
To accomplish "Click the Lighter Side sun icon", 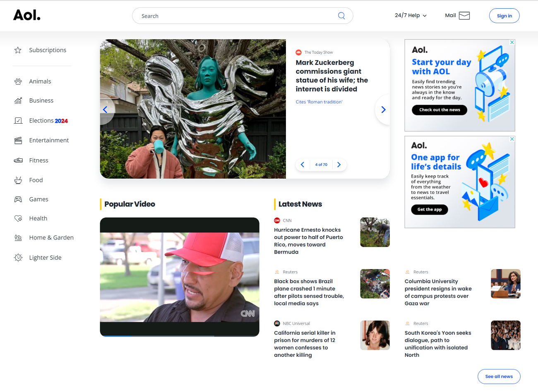I will (18, 258).
